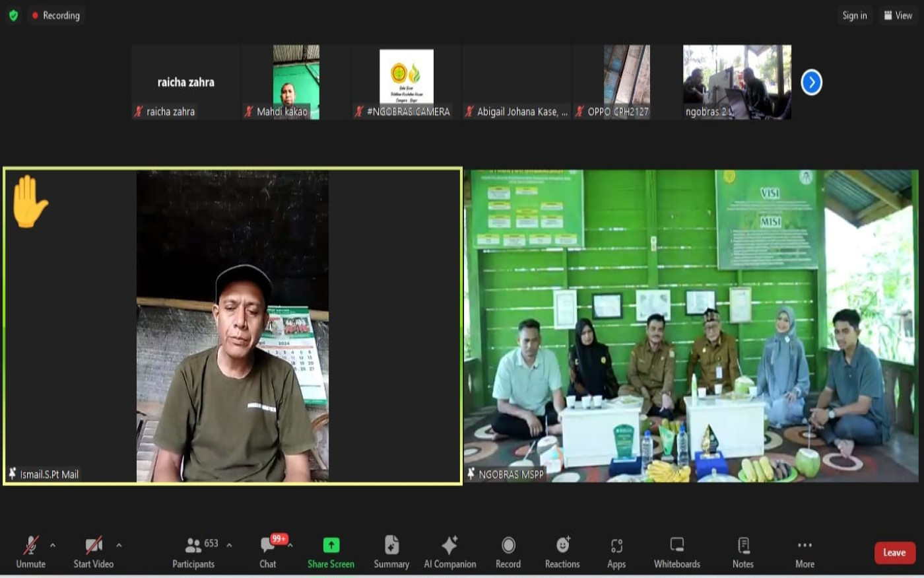Click the NGOBRAS MSPP video tile
924x578 pixels.
point(691,326)
